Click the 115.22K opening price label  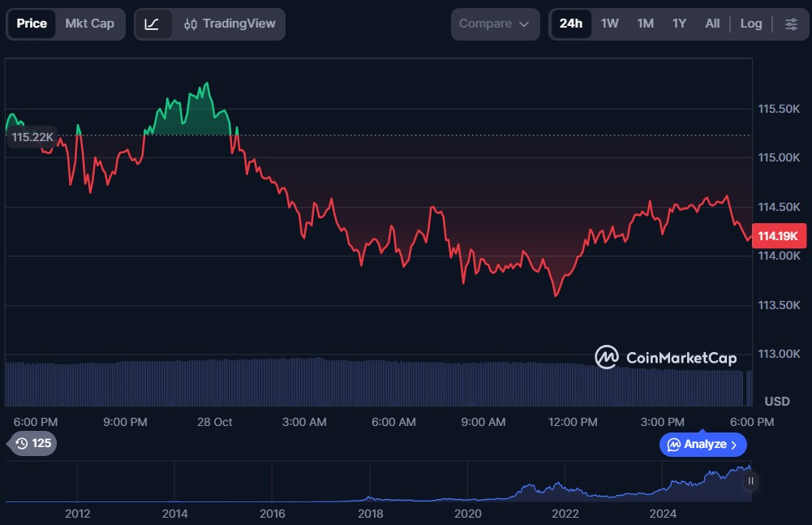32,137
